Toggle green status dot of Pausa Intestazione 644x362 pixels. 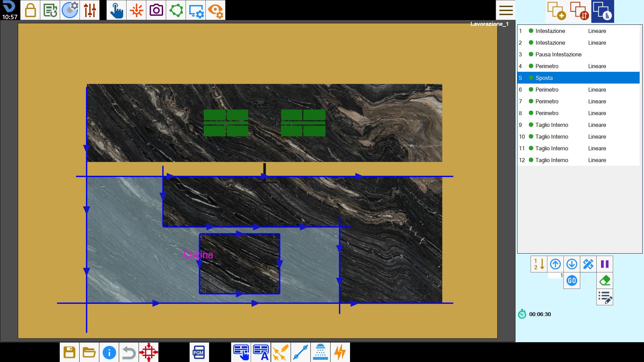(531, 54)
